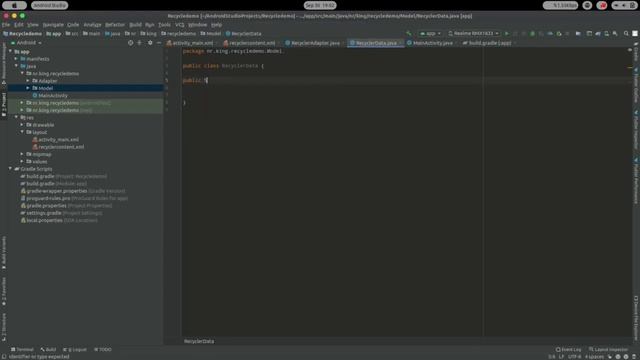This screenshot has height=360, width=640.
Task: Start debugging with the green bug icon
Action: coord(532,33)
